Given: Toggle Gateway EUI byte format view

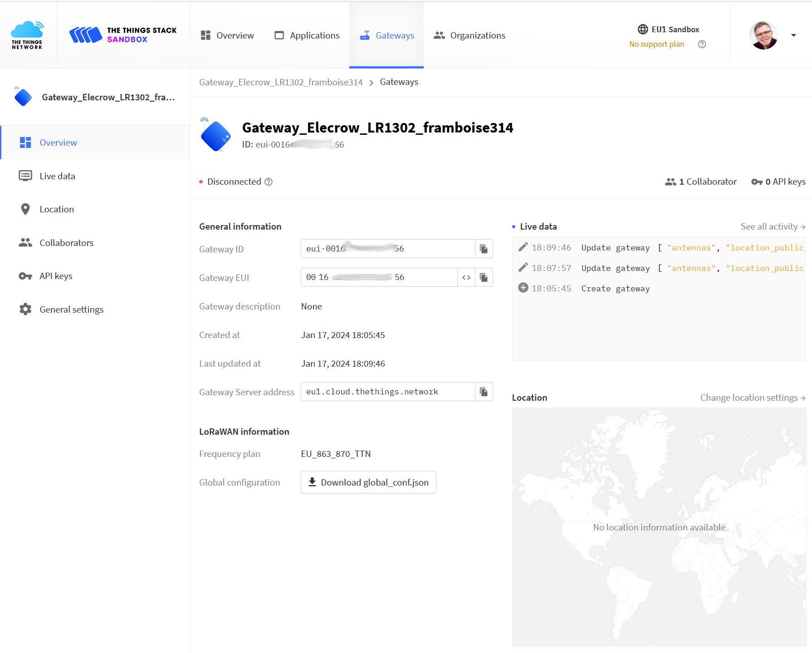Looking at the screenshot, I should (466, 277).
